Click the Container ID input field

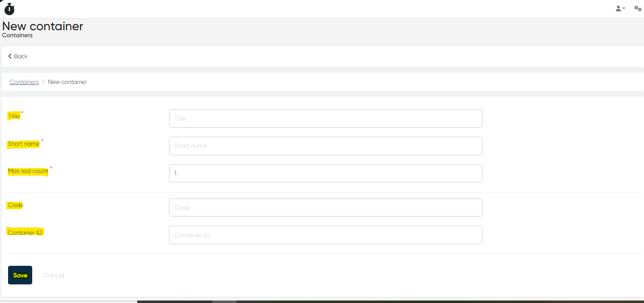(326, 235)
